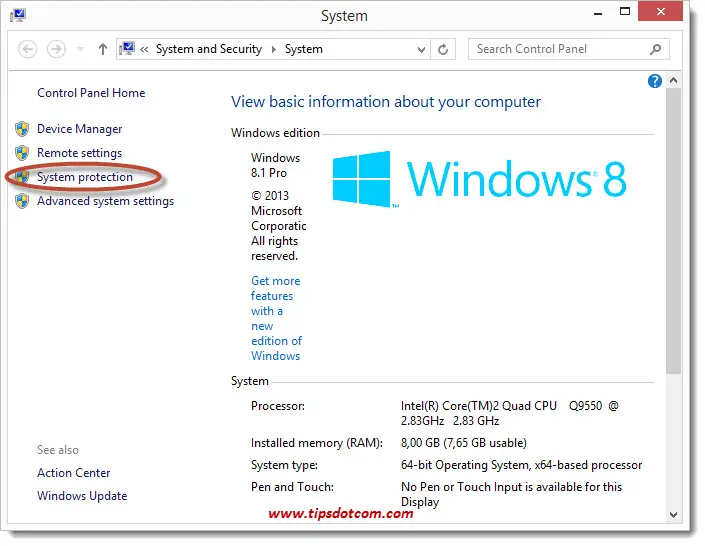Open the address bar history dropdown

[x=421, y=49]
